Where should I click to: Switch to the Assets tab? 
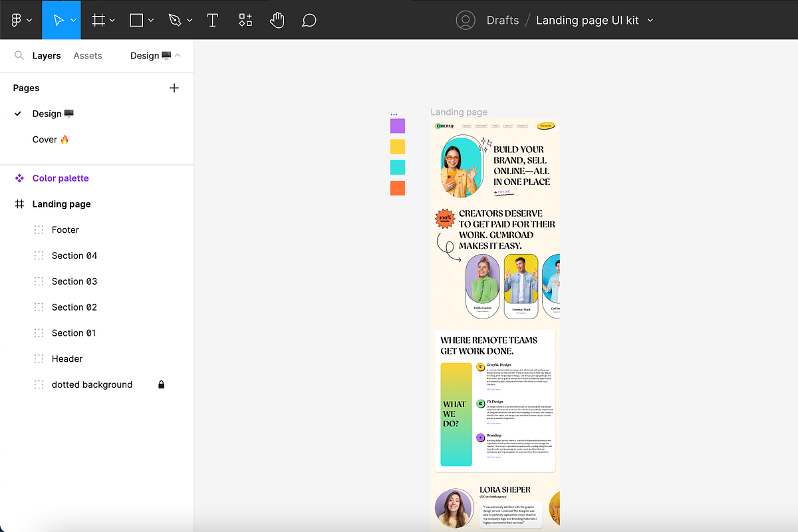pyautogui.click(x=88, y=56)
